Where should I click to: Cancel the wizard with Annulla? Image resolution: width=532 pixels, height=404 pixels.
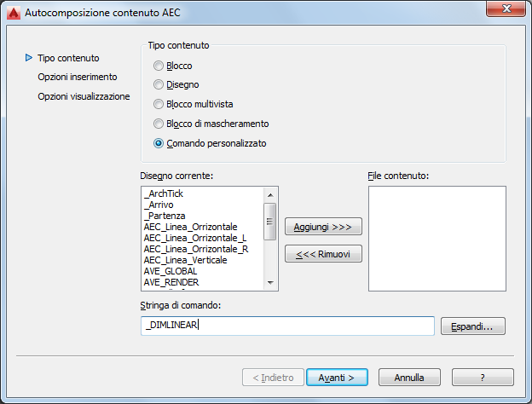tap(409, 377)
